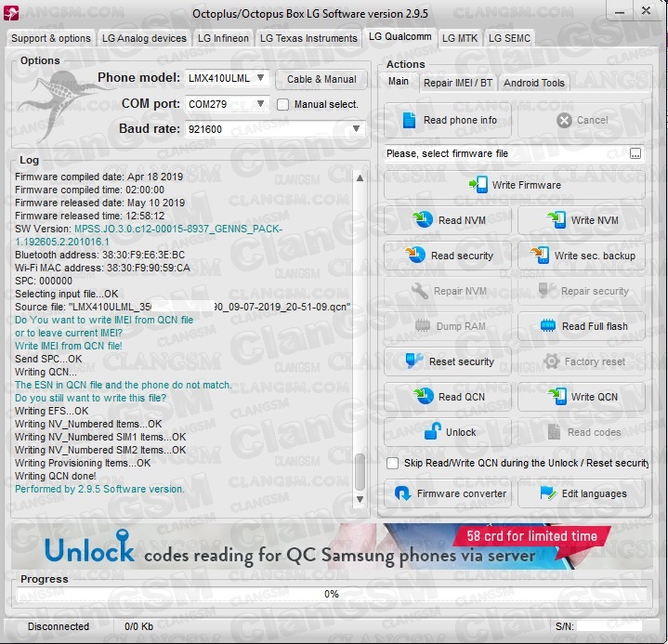This screenshot has height=644, width=668.
Task: Open the Android Tools tab
Action: [x=534, y=83]
